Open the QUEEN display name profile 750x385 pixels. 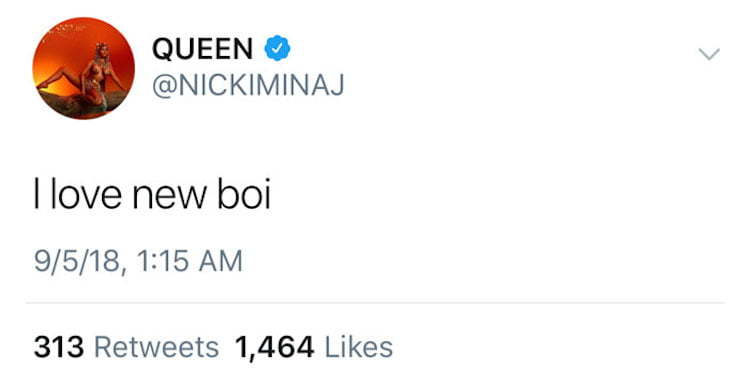pyautogui.click(x=202, y=49)
